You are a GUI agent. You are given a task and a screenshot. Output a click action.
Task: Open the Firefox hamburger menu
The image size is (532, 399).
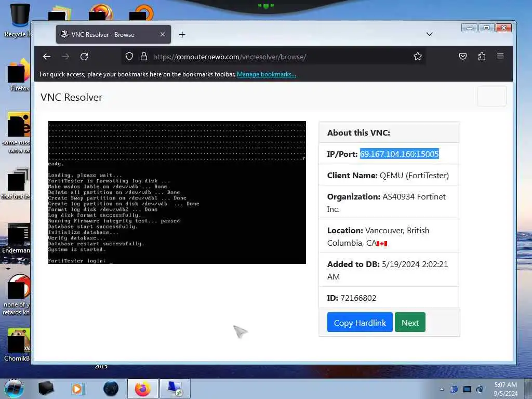(x=500, y=56)
